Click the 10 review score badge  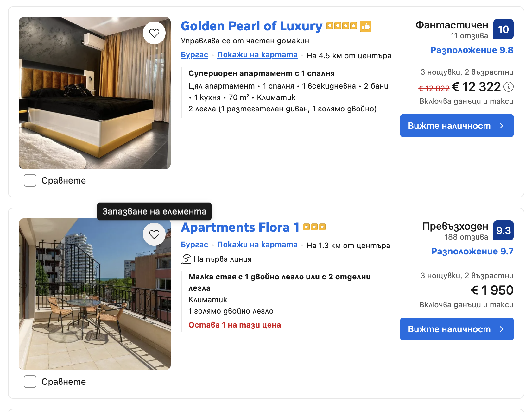tap(503, 29)
